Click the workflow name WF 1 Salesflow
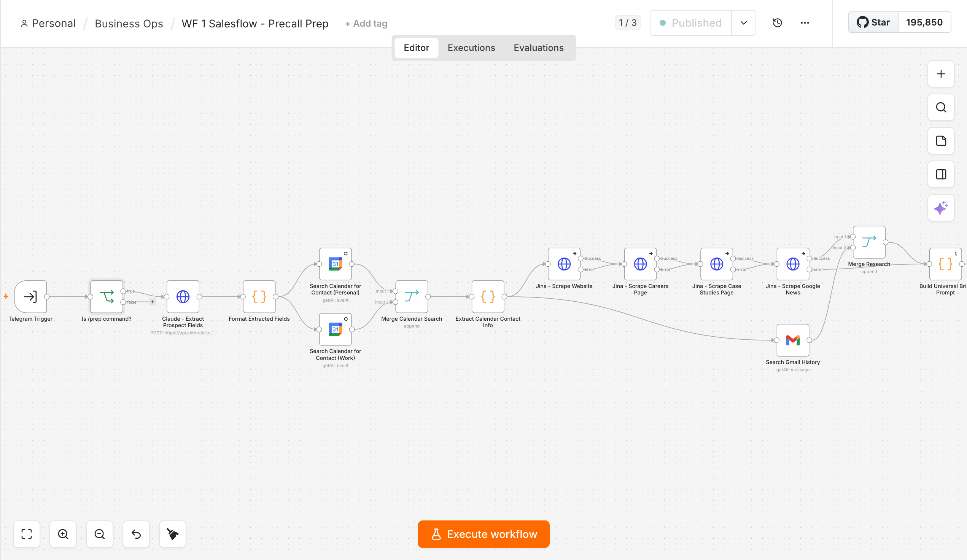 [255, 24]
